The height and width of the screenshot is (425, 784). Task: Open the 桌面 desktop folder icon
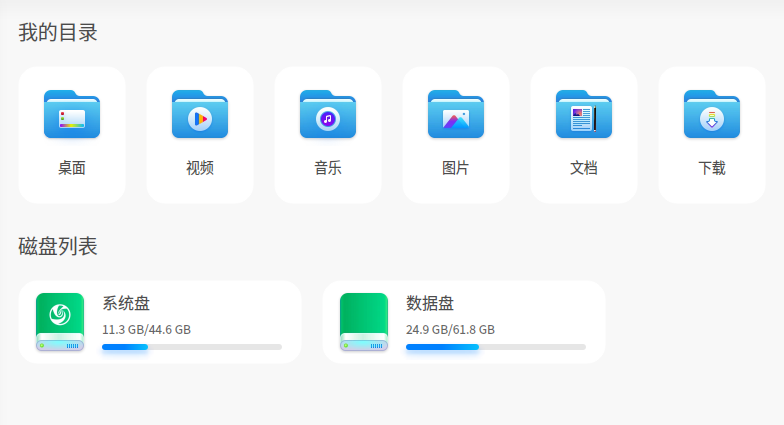(x=72, y=114)
